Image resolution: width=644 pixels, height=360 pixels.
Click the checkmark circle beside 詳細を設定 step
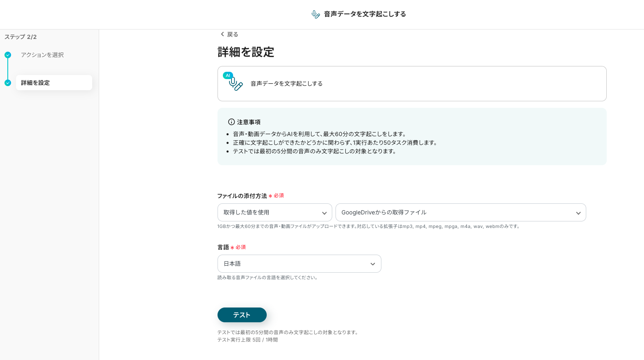click(8, 83)
